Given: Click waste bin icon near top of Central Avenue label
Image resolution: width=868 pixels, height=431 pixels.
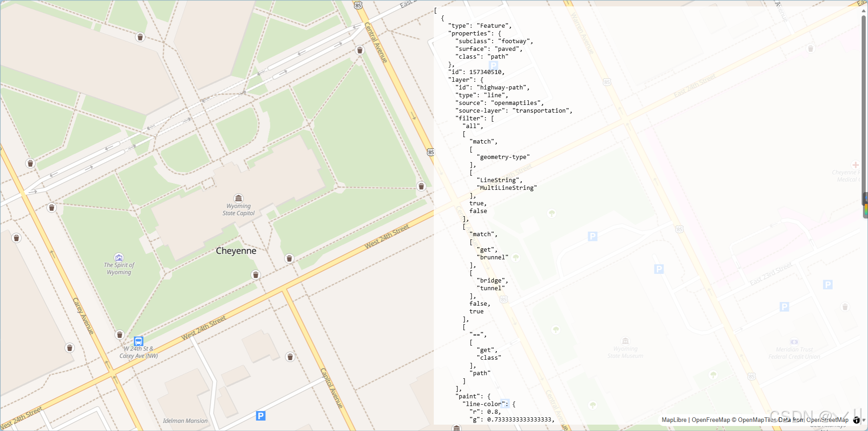Looking at the screenshot, I should 360,50.
